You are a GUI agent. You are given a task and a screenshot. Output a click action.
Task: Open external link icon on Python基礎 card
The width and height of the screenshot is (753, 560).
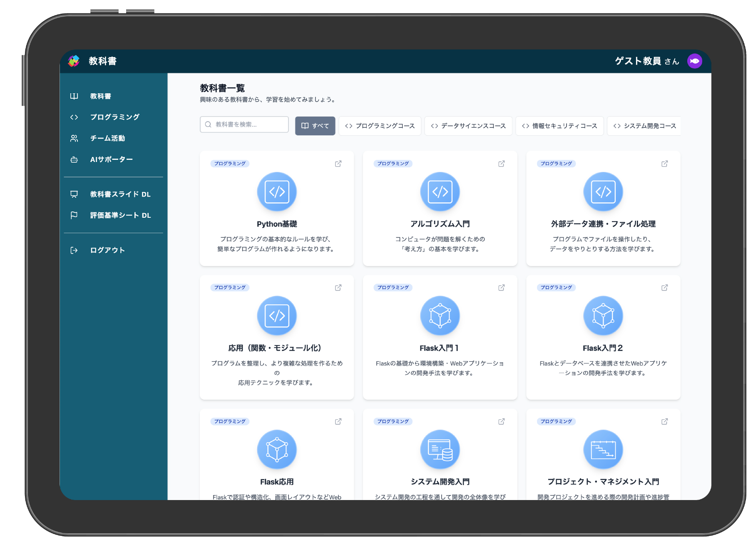tap(338, 164)
